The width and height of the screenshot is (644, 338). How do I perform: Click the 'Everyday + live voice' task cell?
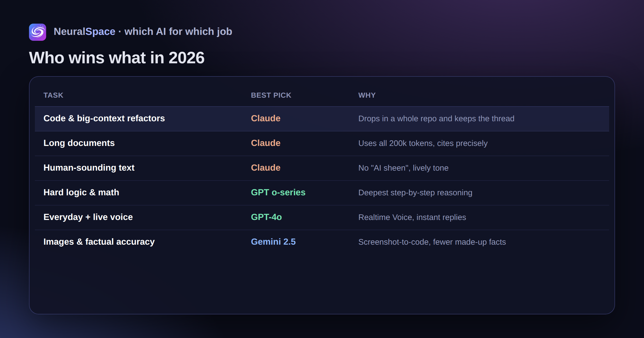(88, 217)
